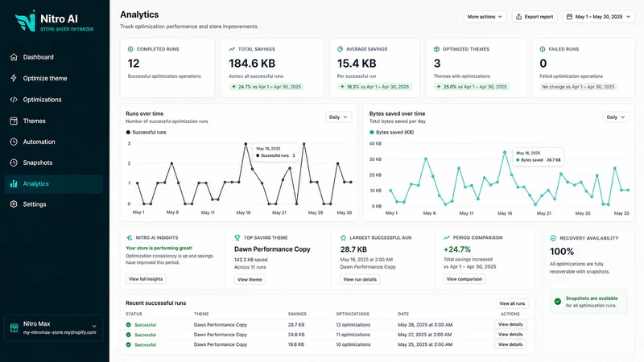Click success check icon for May 28 run
Image resolution: width=644 pixels, height=362 pixels.
pos(129,325)
